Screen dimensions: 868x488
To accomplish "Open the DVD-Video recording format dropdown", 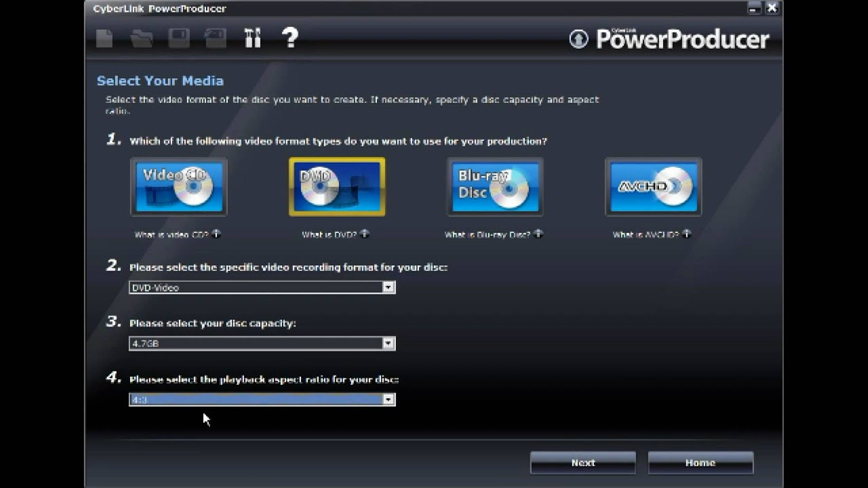I will pos(262,287).
